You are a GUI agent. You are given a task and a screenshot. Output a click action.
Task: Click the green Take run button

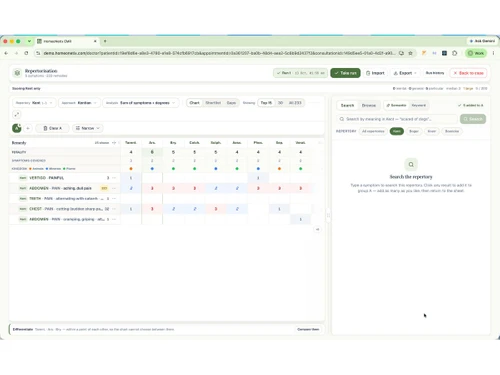pos(345,73)
